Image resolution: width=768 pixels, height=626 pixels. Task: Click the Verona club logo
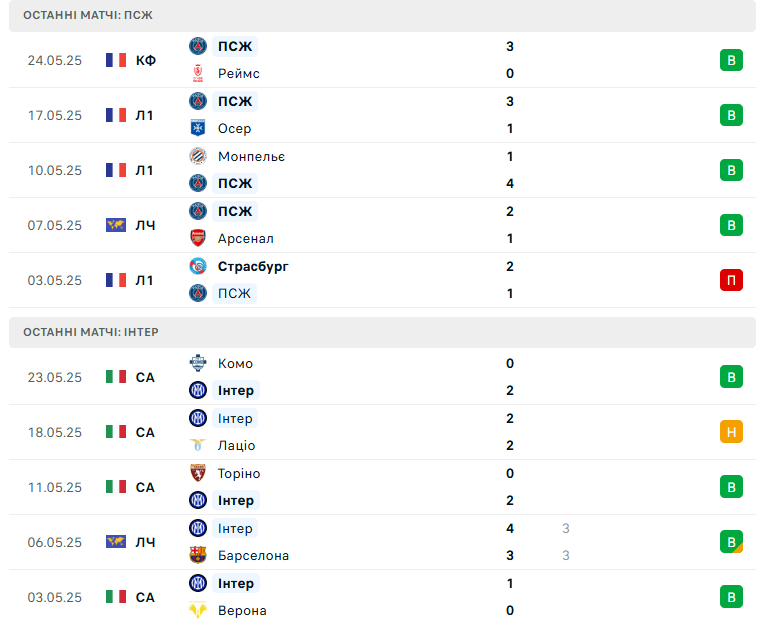point(198,610)
